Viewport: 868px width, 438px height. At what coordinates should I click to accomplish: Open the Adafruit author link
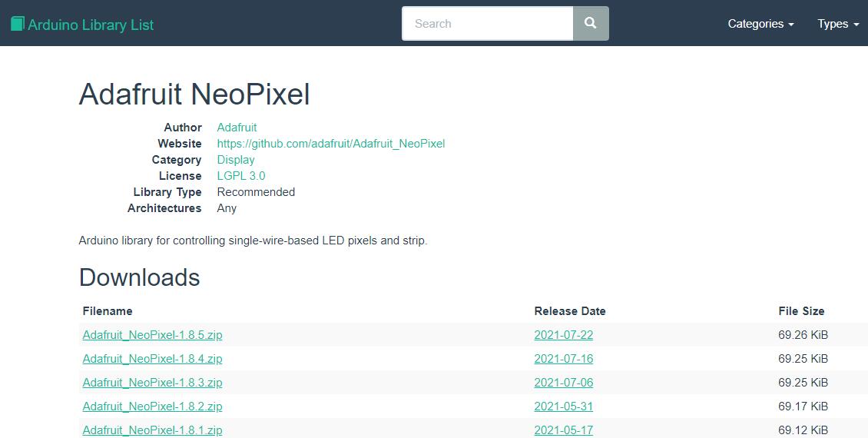point(237,128)
